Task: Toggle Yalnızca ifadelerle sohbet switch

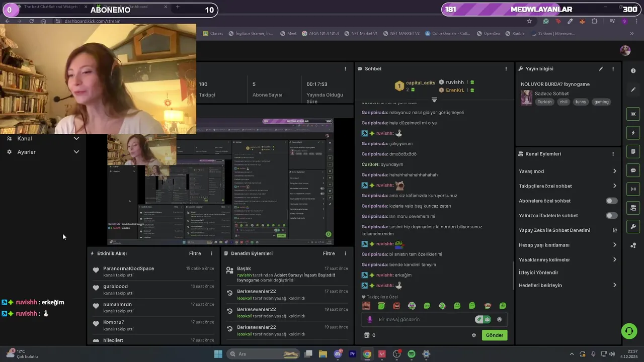Action: (611, 216)
